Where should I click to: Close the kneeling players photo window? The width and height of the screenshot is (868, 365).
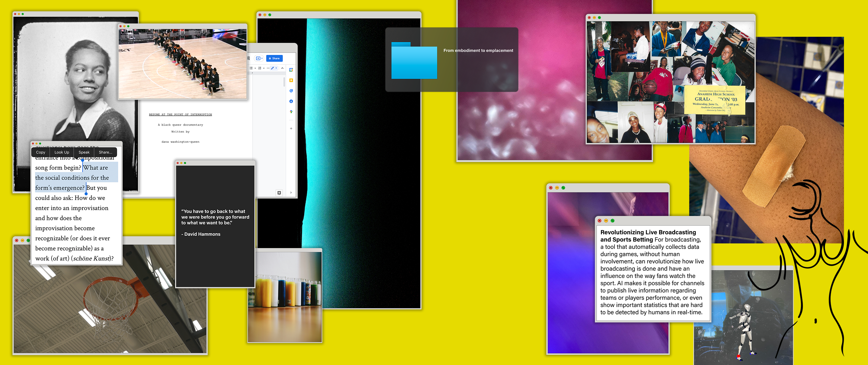(x=121, y=26)
